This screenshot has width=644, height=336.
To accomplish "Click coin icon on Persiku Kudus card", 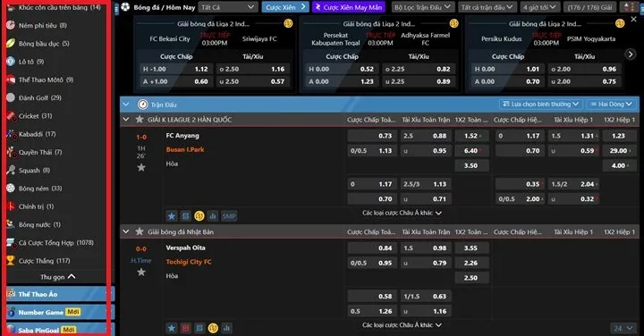I will [620, 24].
